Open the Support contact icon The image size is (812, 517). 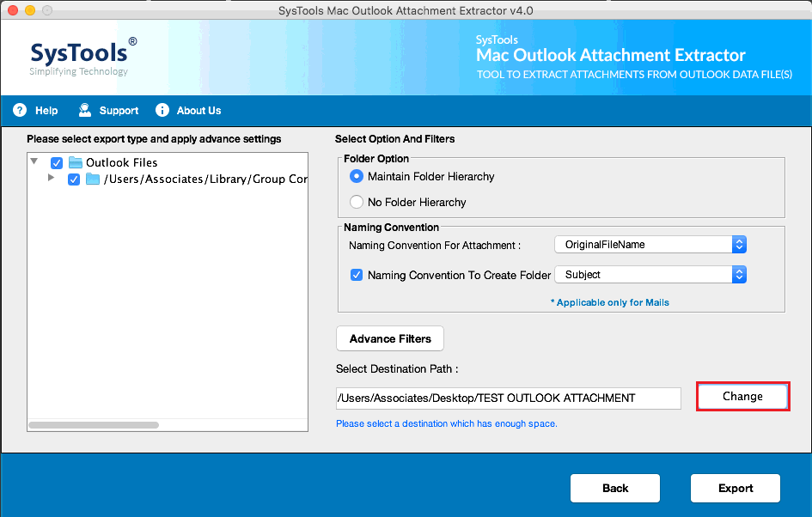(84, 110)
